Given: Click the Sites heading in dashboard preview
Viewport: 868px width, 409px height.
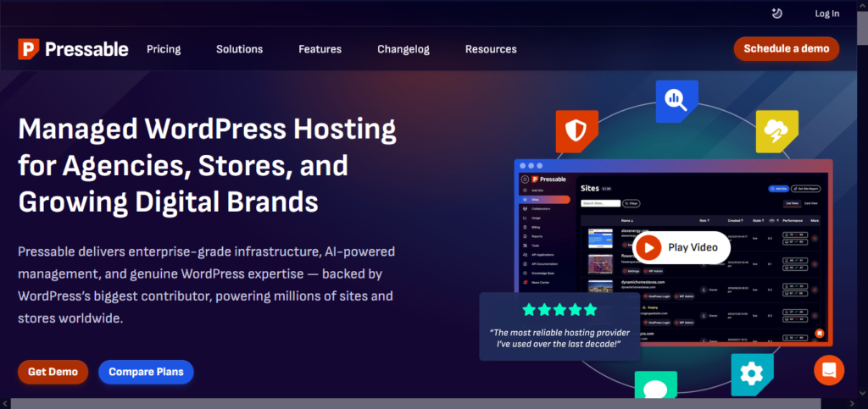Looking at the screenshot, I should point(590,188).
